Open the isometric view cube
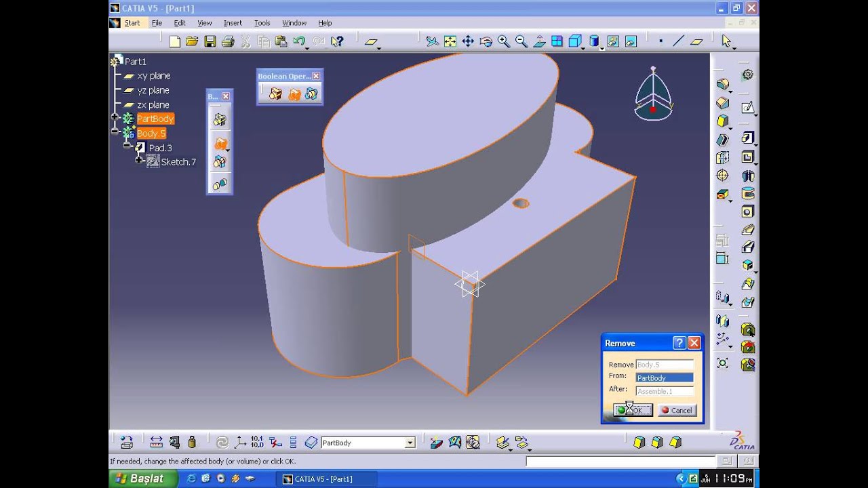The height and width of the screenshot is (488, 868). click(x=575, y=41)
